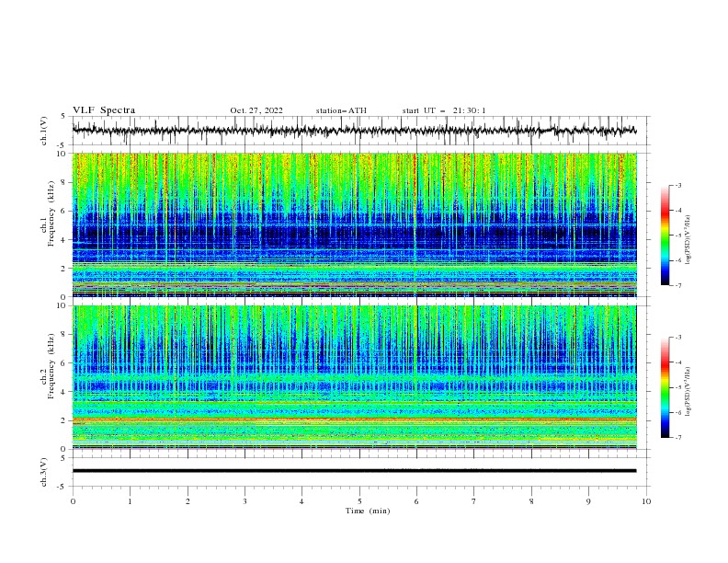Click the "station=ATH" header label
The image size is (728, 563).
(x=341, y=110)
